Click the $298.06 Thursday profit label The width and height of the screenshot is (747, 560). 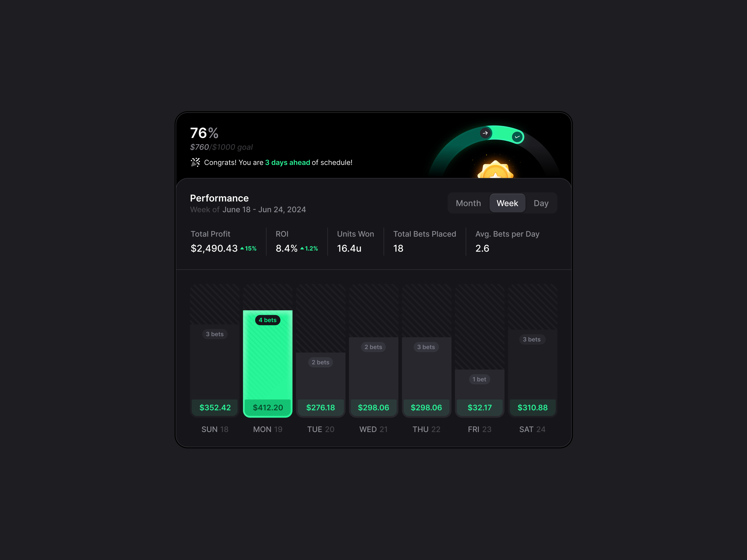(x=426, y=407)
